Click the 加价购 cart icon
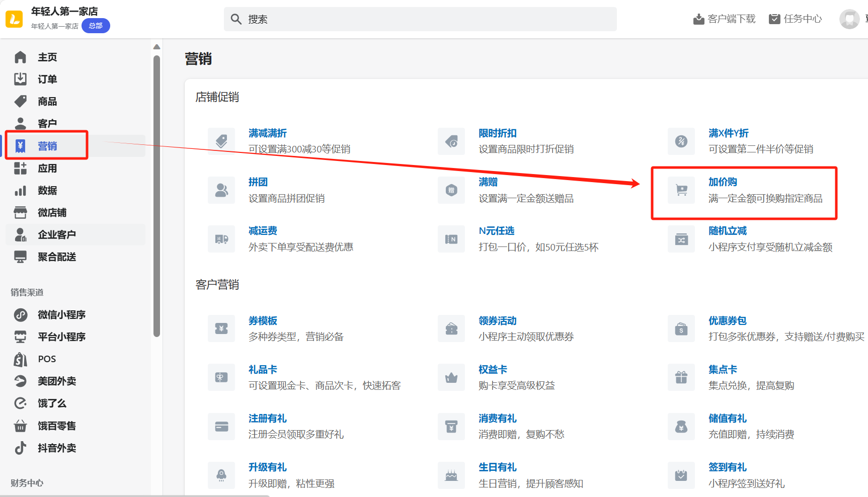The image size is (868, 497). click(x=681, y=190)
